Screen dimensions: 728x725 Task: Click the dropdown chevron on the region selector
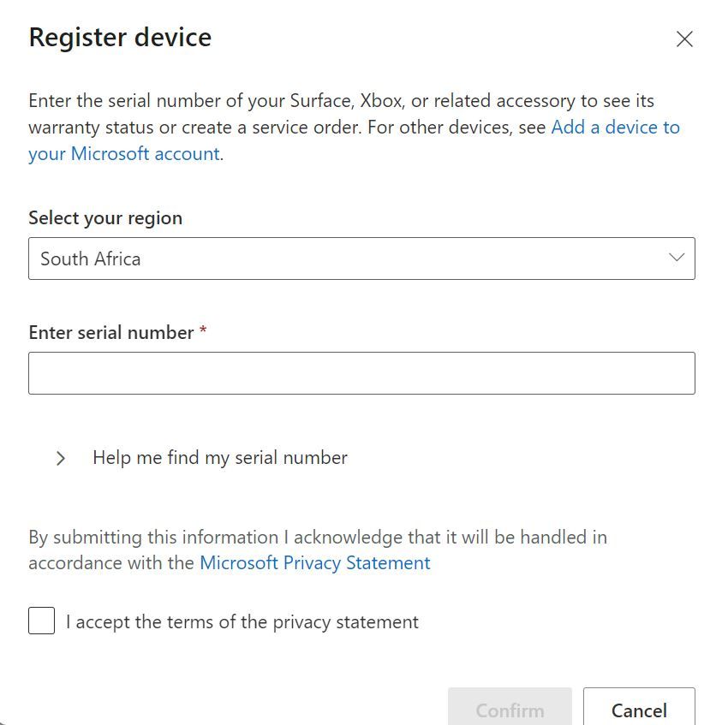tap(676, 258)
